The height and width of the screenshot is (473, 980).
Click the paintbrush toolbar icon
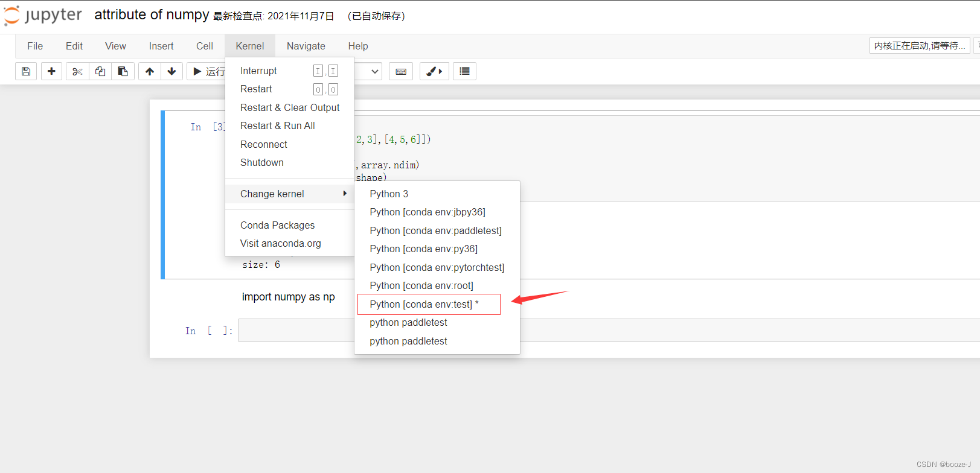[x=434, y=71]
